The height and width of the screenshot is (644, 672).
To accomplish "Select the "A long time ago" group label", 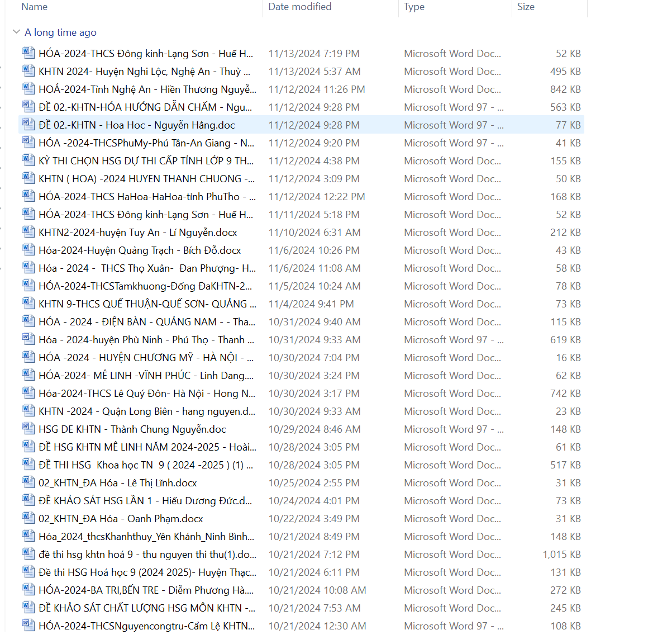I will (x=60, y=32).
